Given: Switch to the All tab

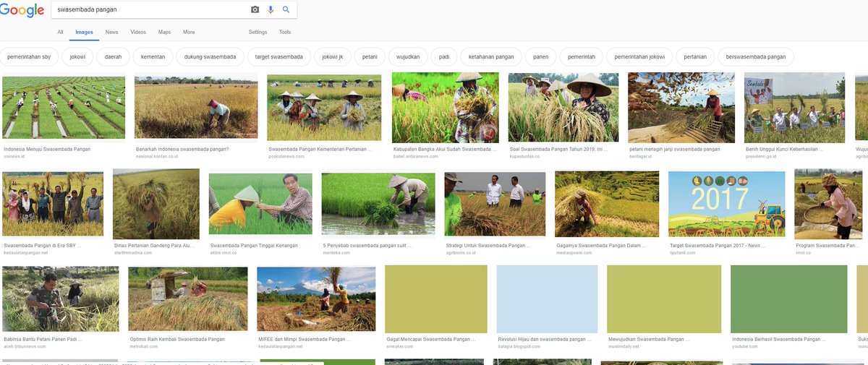Looking at the screenshot, I should pyautogui.click(x=61, y=33).
